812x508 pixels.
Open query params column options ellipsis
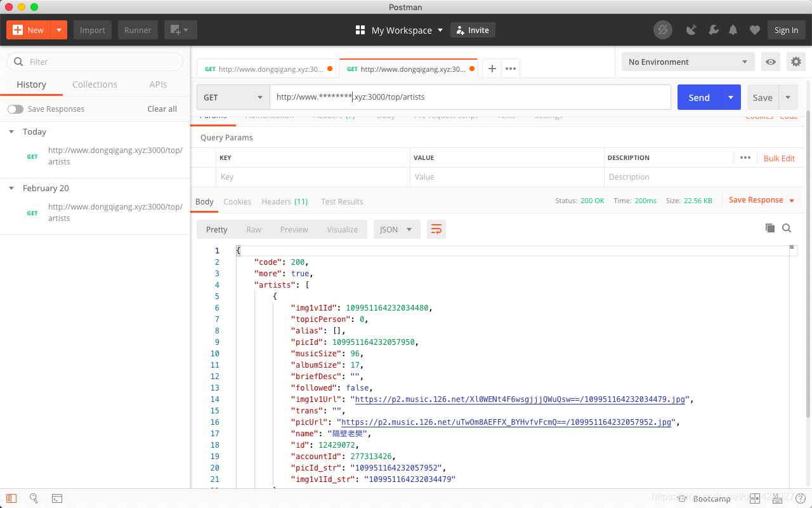(745, 157)
